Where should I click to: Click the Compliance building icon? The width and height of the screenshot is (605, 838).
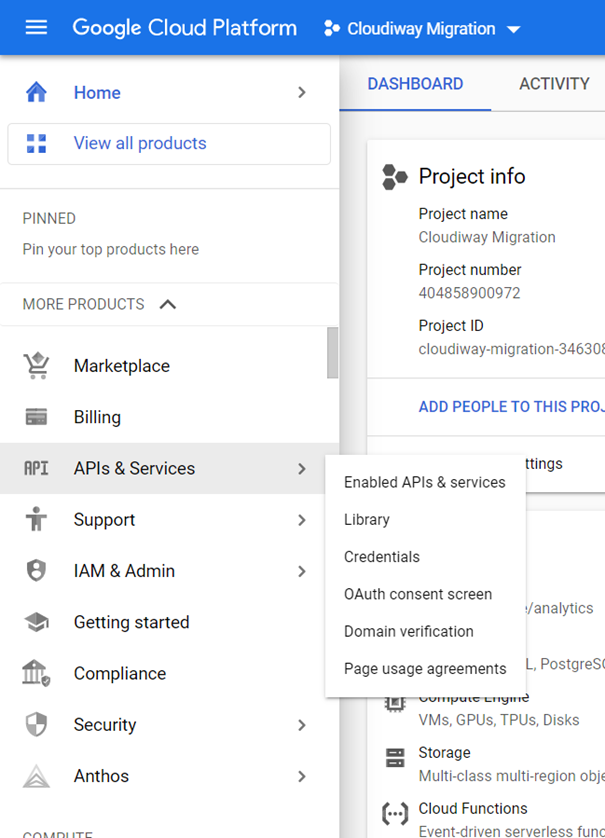(x=36, y=673)
